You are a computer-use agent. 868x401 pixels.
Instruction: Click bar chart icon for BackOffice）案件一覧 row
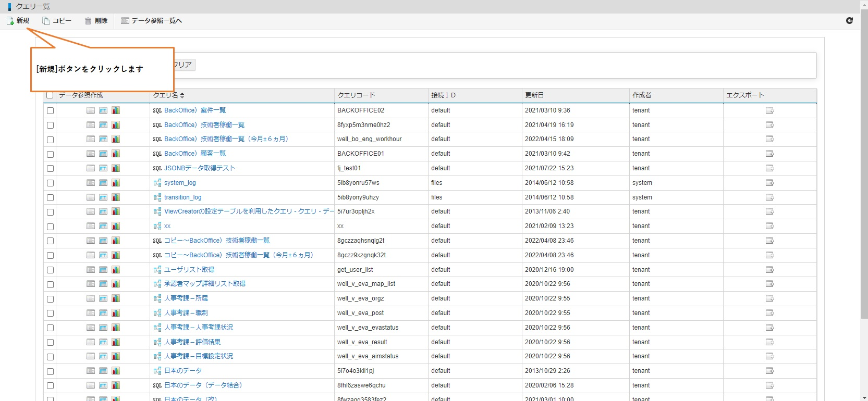(116, 110)
